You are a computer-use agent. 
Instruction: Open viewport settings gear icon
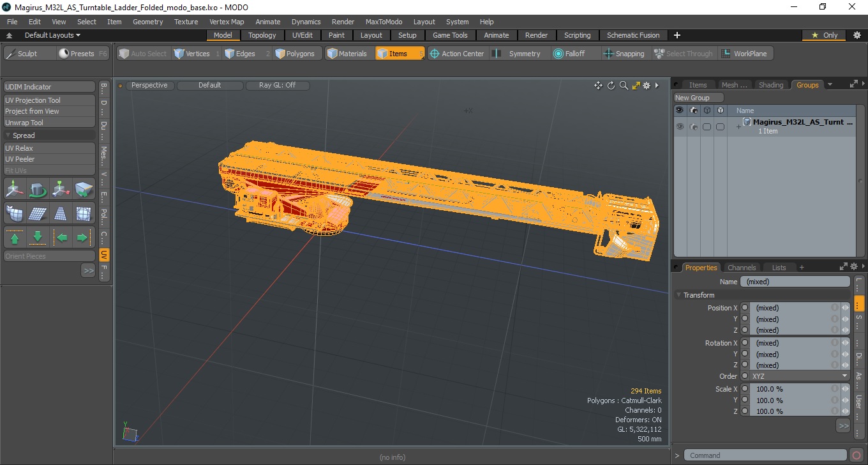[647, 86]
